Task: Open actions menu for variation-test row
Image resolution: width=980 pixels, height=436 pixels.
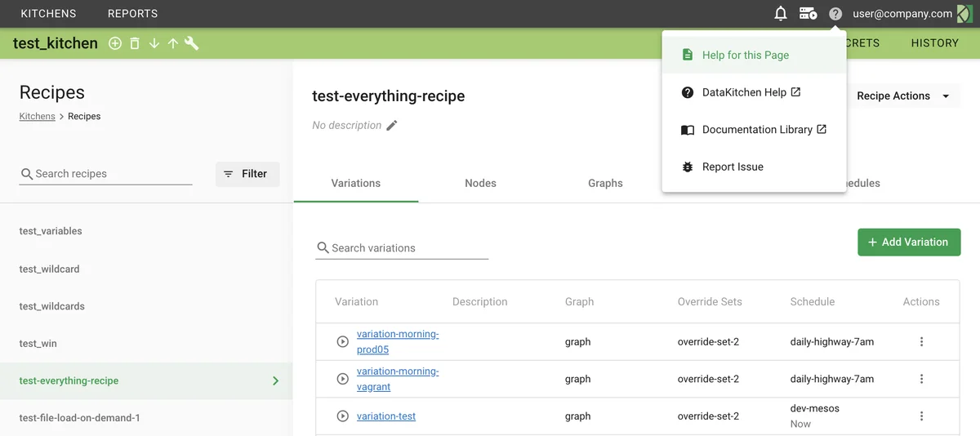Action: click(921, 416)
